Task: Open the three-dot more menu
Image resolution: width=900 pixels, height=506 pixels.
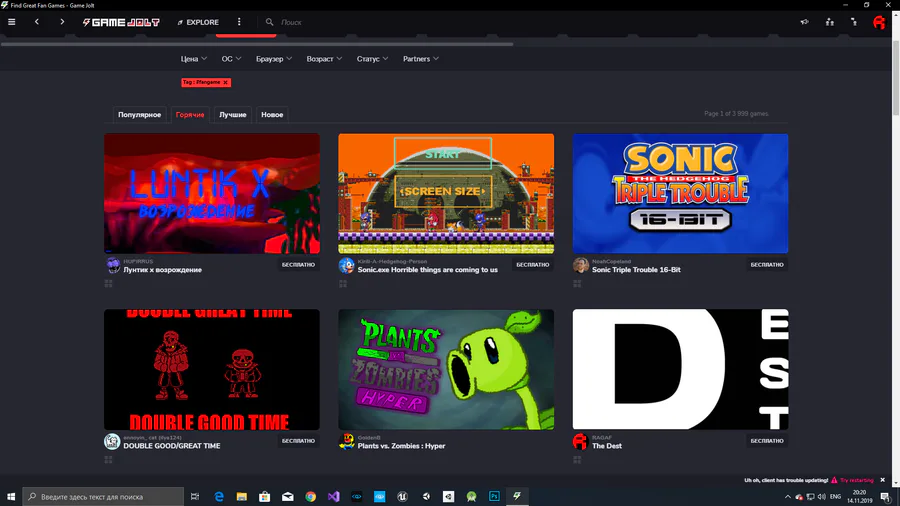Action: (x=239, y=22)
